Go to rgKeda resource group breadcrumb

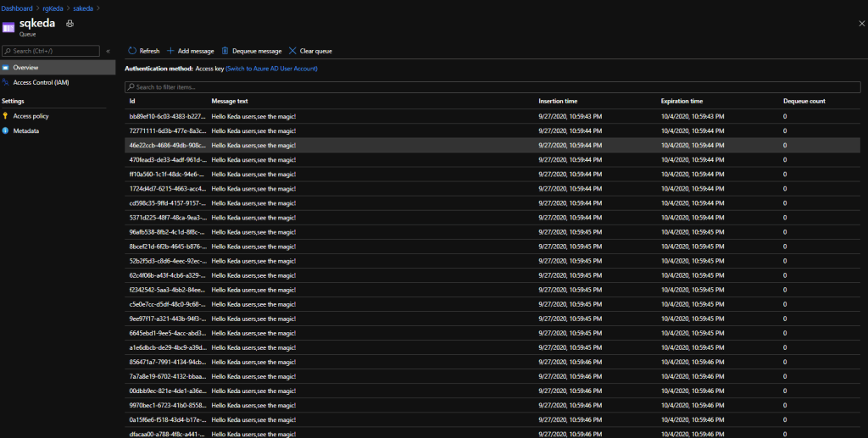53,8
